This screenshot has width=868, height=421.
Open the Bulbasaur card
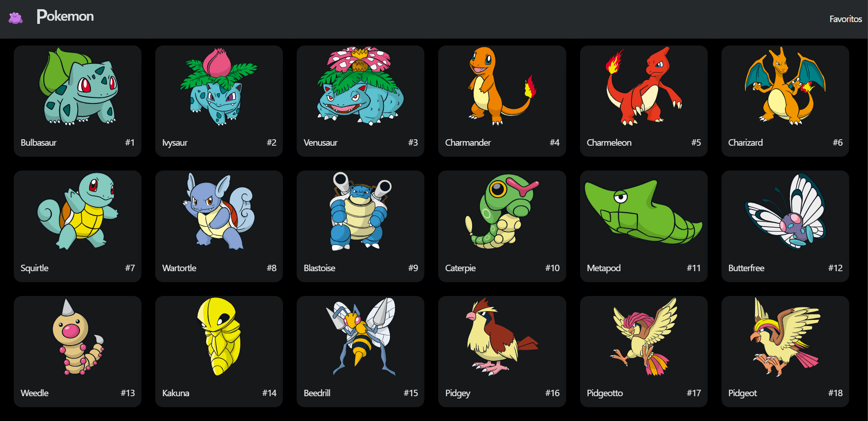[x=78, y=101]
